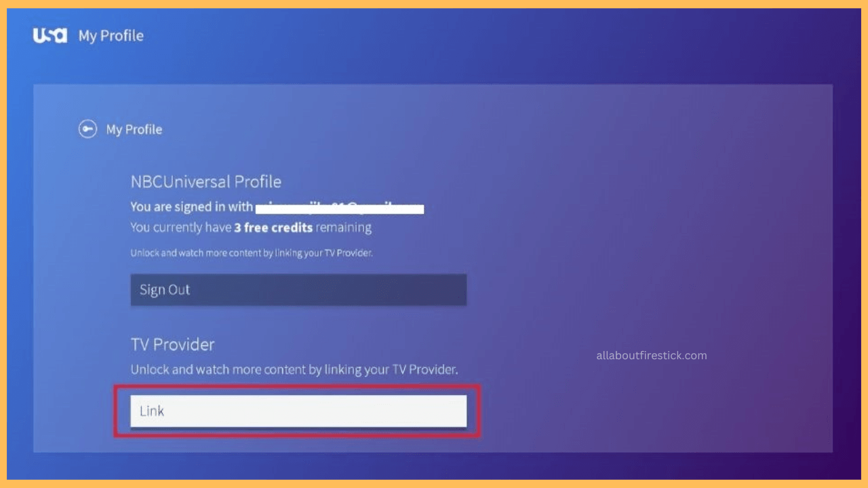Click the 'You currently have' text
The height and width of the screenshot is (488, 868).
coord(181,228)
